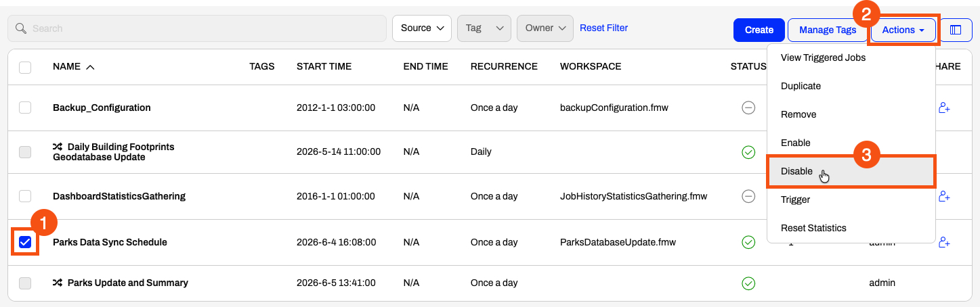The height and width of the screenshot is (307, 980).
Task: Select Enable in the Actions menu
Action: pyautogui.click(x=851, y=143)
